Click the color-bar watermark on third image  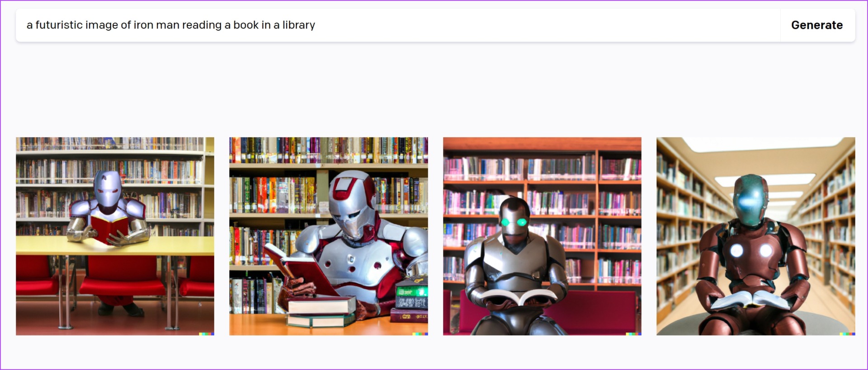[634, 334]
